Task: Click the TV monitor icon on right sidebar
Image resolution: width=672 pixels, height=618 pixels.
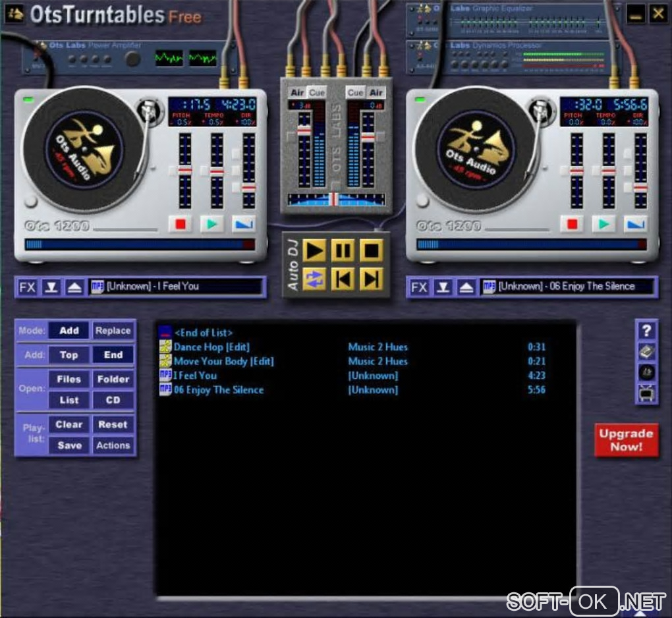Action: point(647,393)
